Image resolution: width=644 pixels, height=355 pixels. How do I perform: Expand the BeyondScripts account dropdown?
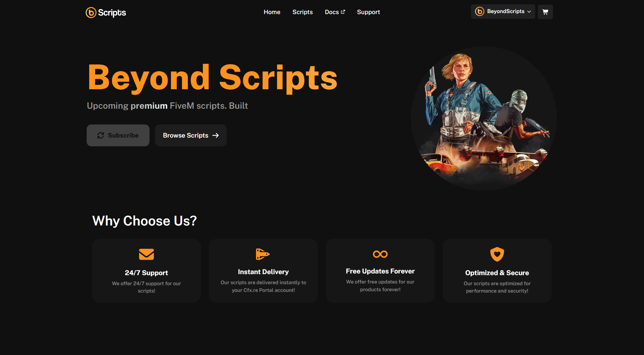pyautogui.click(x=529, y=11)
